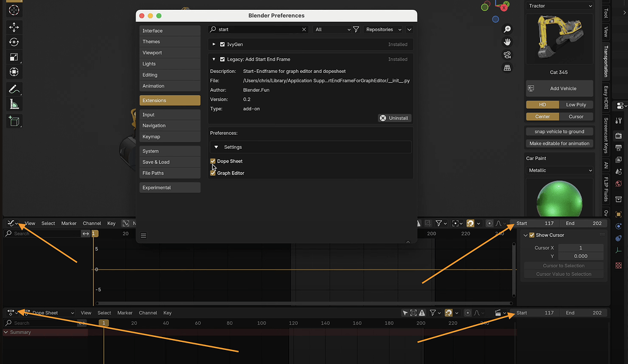Image resolution: width=628 pixels, height=364 pixels.
Task: Open the Graph Editor editor-type icon
Action: [x=13, y=223]
